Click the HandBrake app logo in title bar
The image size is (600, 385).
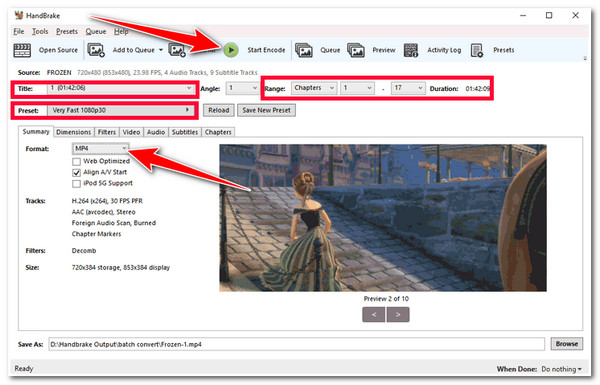tap(18, 15)
